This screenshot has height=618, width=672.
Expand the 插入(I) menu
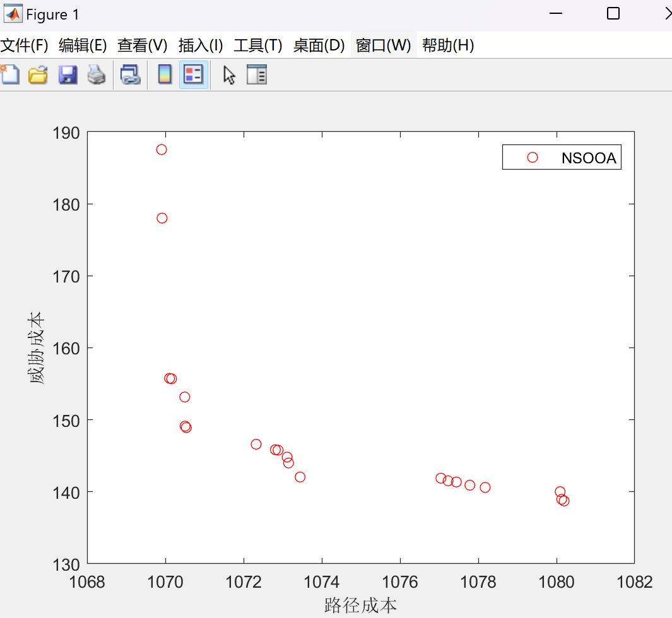201,45
